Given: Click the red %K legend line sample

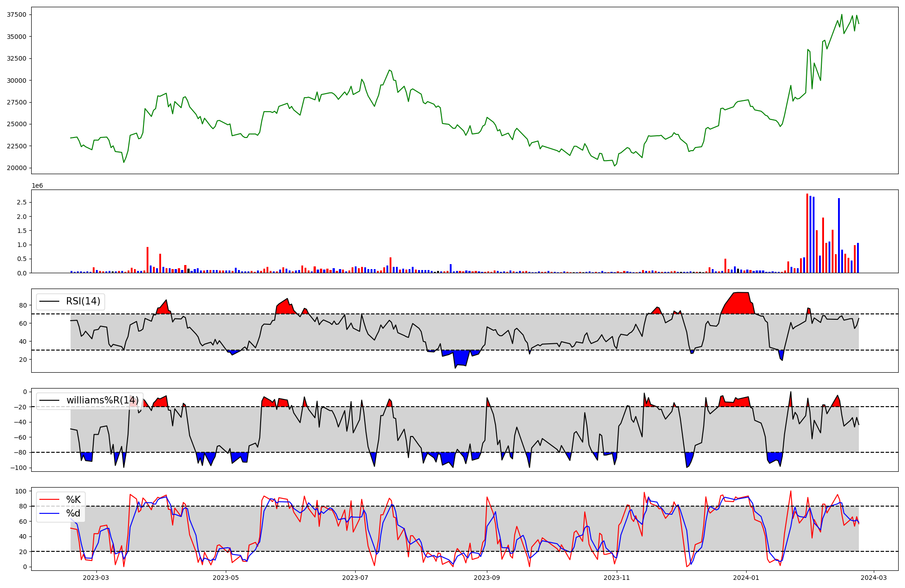Looking at the screenshot, I should click(x=49, y=499).
